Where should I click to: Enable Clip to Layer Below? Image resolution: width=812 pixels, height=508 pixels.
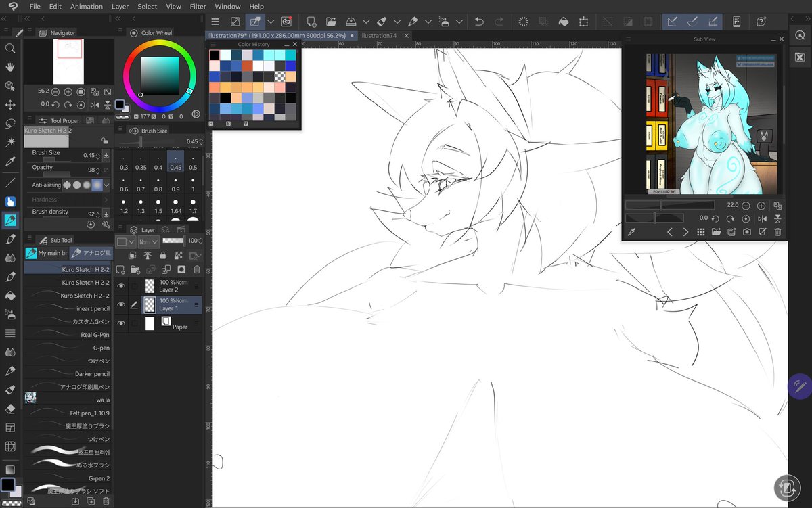coord(132,256)
